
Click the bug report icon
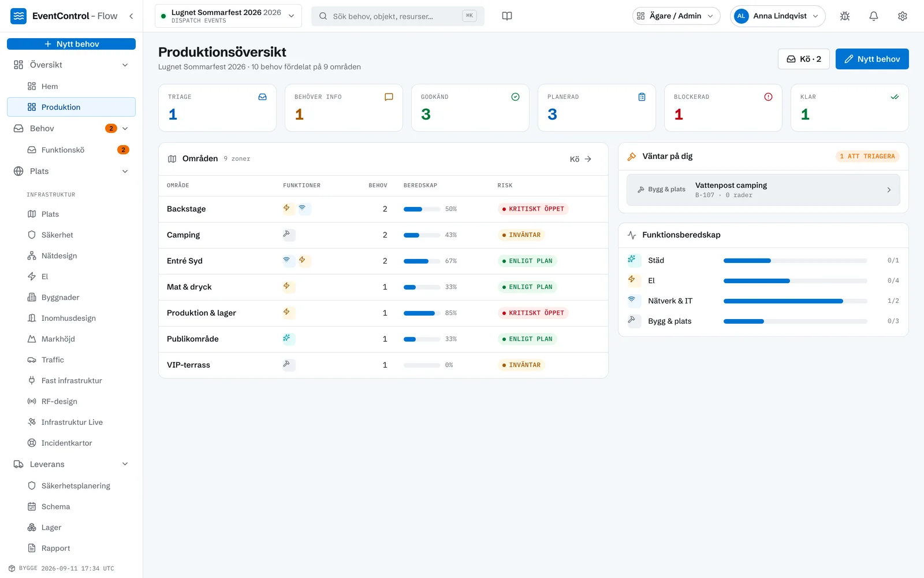[845, 16]
